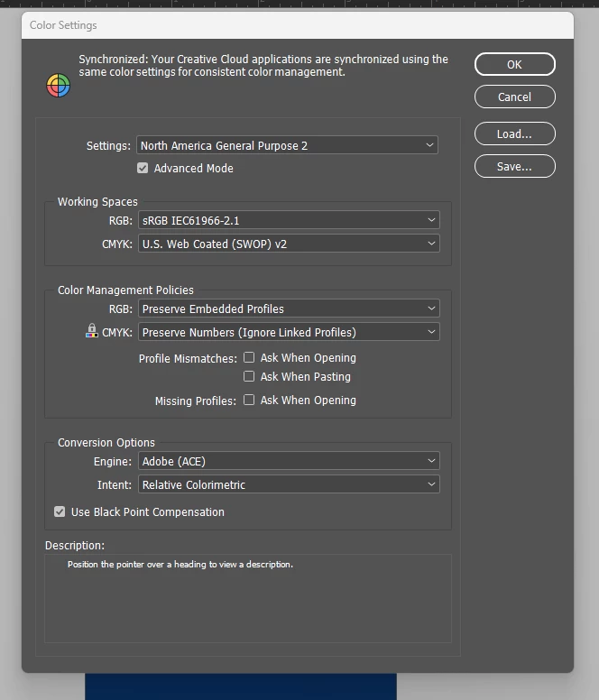This screenshot has height=700, width=599.
Task: Open the rendering Intent dropdown
Action: point(289,484)
